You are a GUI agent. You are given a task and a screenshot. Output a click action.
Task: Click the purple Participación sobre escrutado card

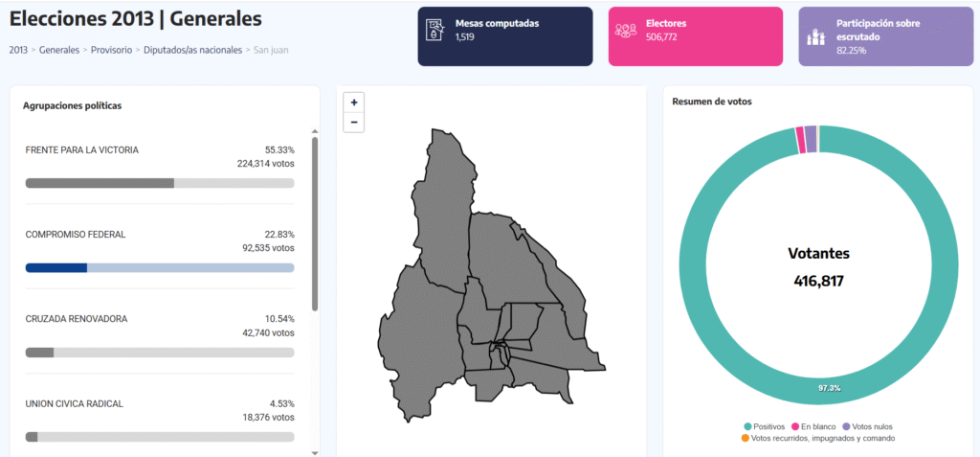(x=885, y=36)
